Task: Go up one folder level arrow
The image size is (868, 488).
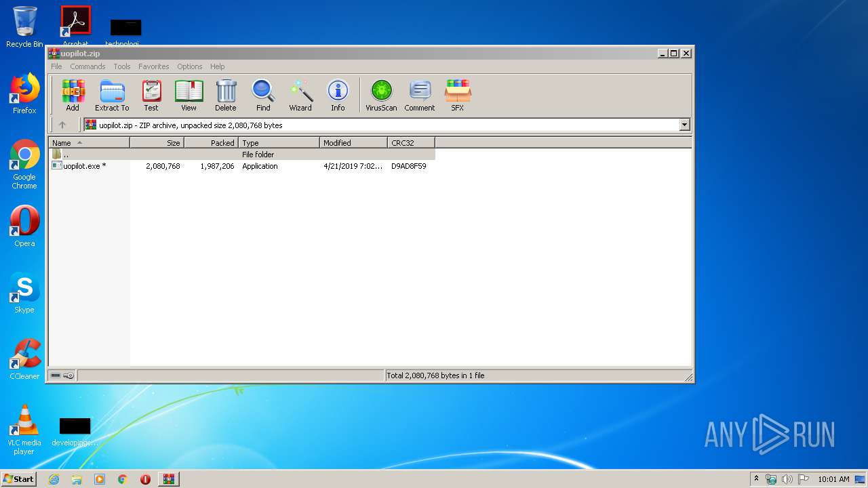Action: 62,125
